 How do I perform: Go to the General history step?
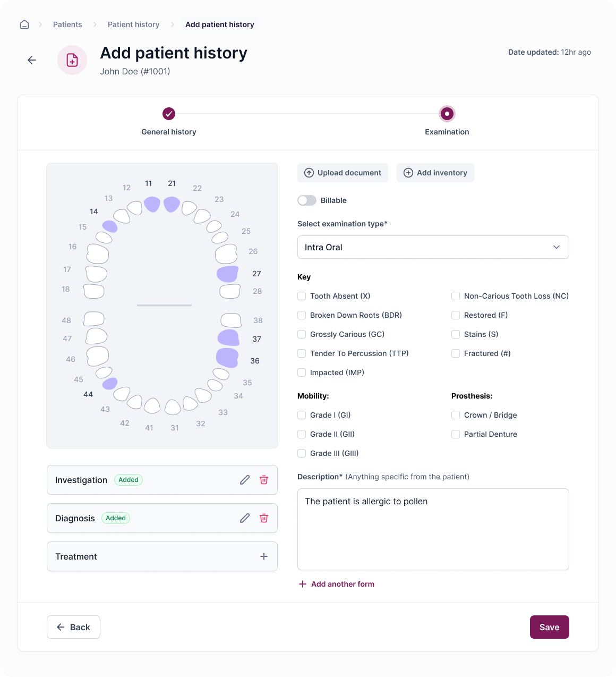tap(169, 114)
